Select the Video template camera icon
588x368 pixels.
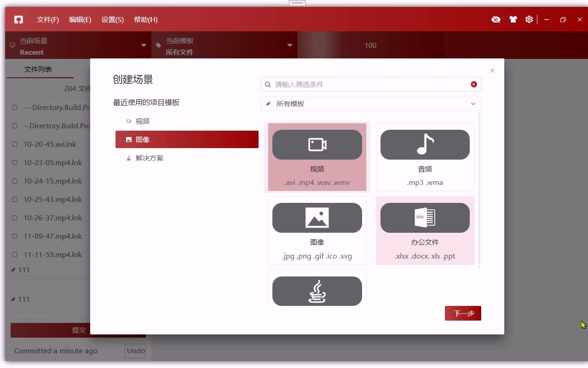tap(317, 144)
